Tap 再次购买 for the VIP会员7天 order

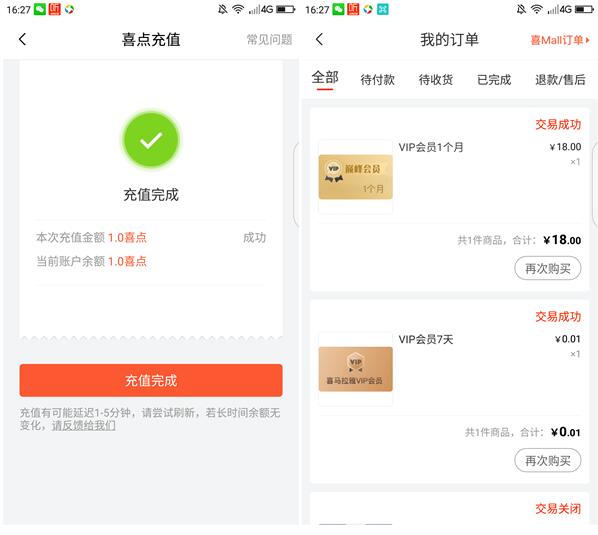pos(548,461)
